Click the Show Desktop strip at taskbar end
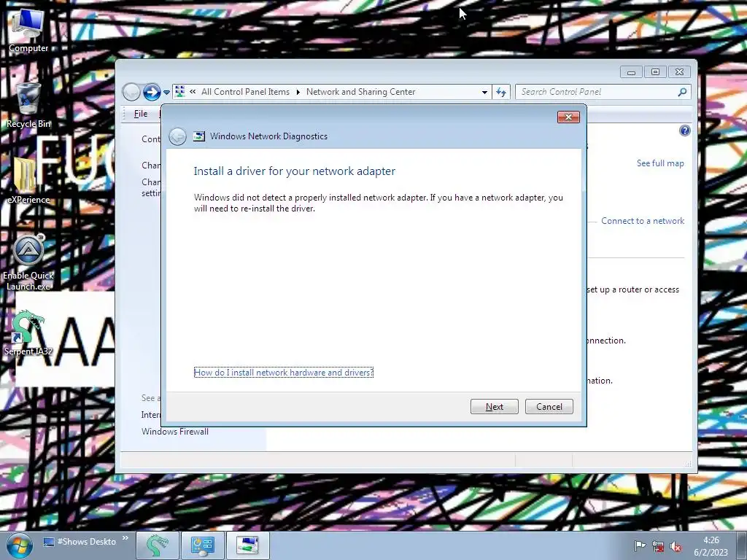747x560 pixels. (x=743, y=545)
